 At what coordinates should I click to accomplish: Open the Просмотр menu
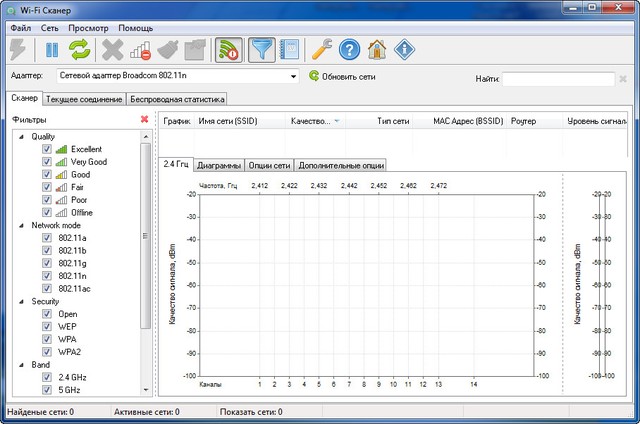pos(89,27)
